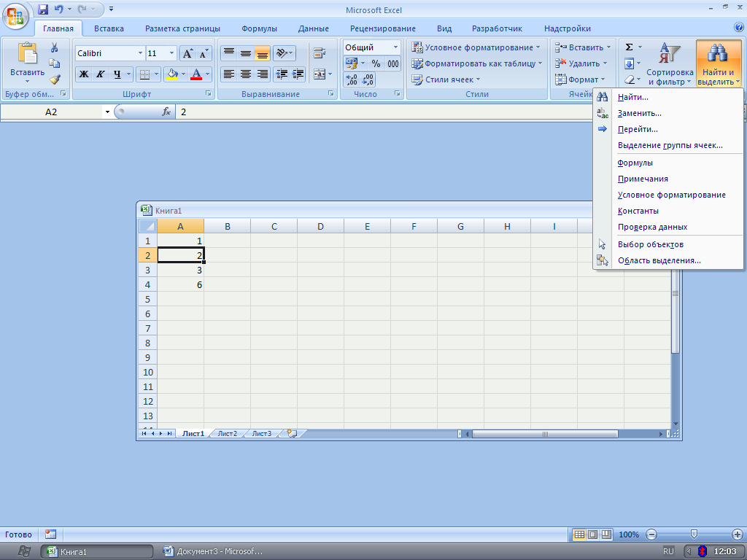The height and width of the screenshot is (560, 747).
Task: Paste clipboard with Вставить icon
Action: [27, 54]
